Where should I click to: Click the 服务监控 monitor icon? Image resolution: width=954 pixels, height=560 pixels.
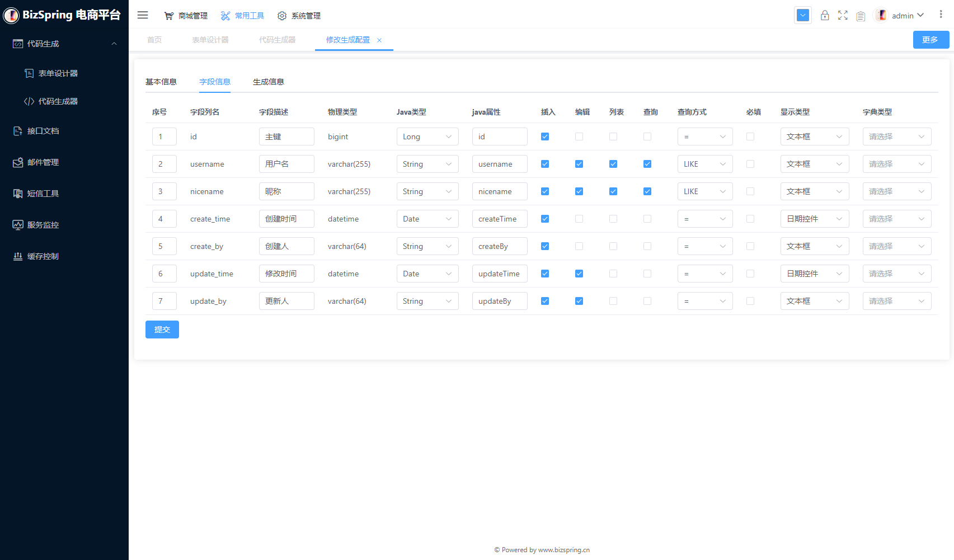(18, 225)
